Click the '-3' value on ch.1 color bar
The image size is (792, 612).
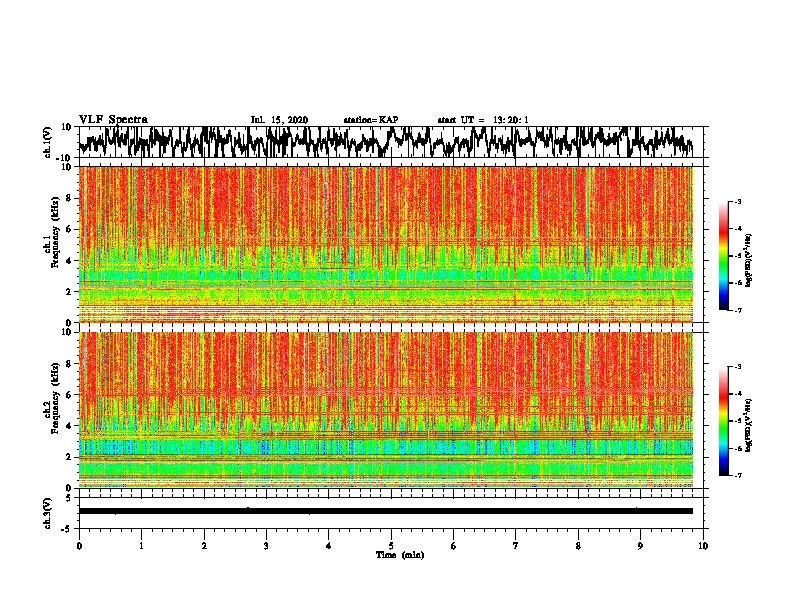tap(737, 201)
